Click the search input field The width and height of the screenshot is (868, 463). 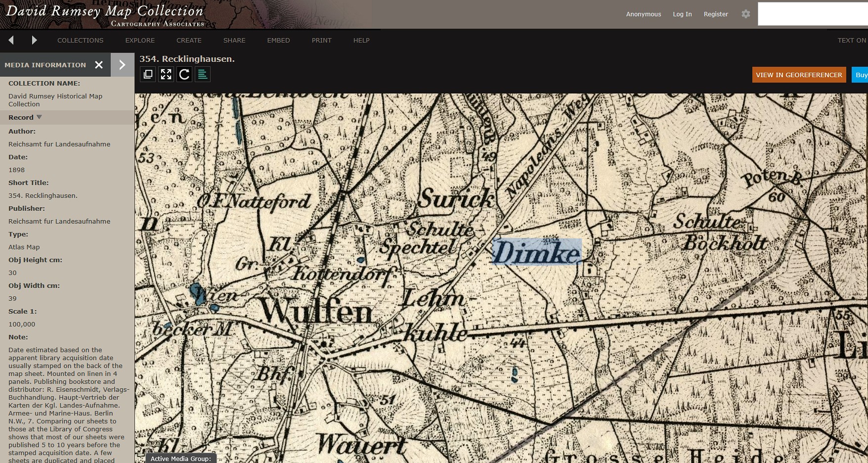click(813, 14)
